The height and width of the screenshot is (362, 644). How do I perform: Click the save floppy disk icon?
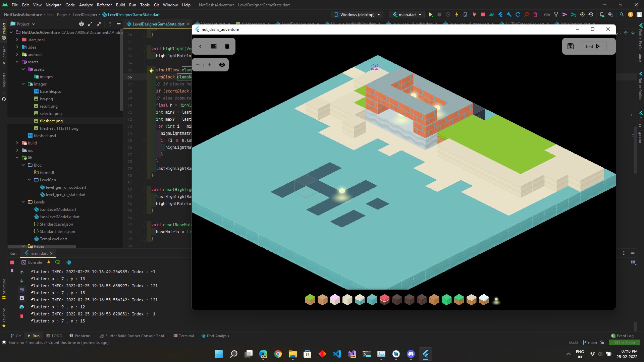tap(571, 46)
